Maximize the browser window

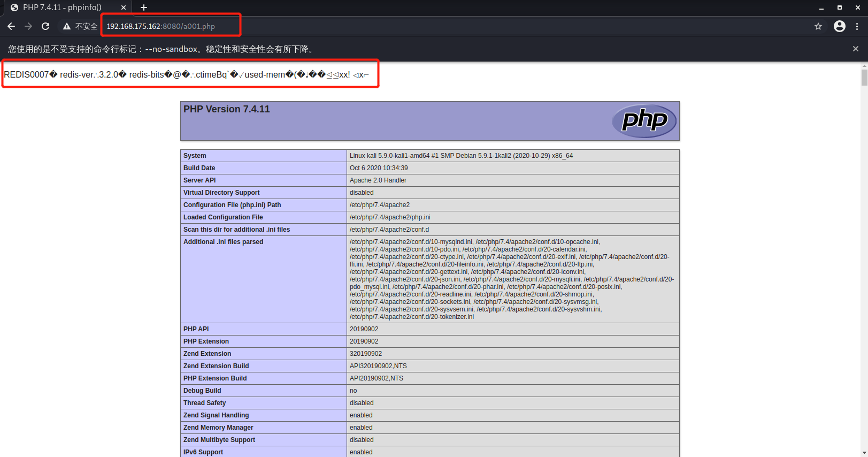click(x=839, y=7)
